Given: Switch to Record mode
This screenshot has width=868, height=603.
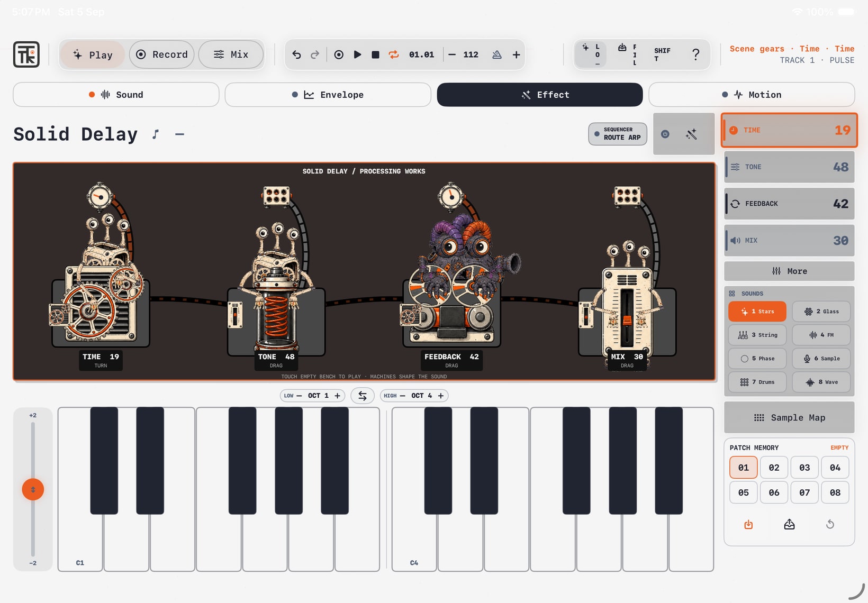Looking at the screenshot, I should click(162, 54).
